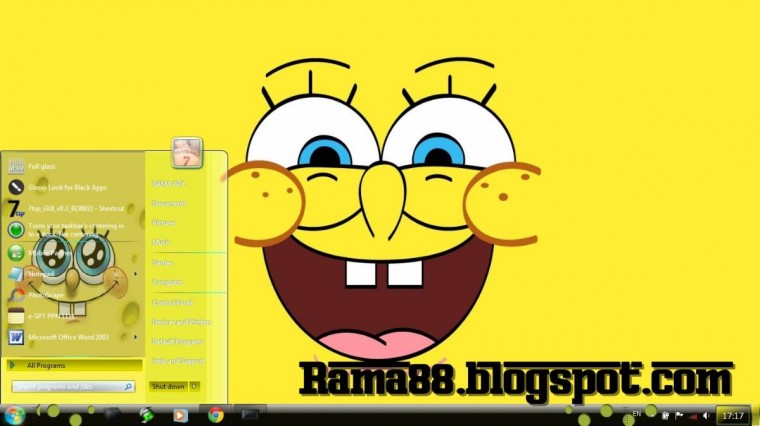Open Documents from Start menu

[169, 203]
